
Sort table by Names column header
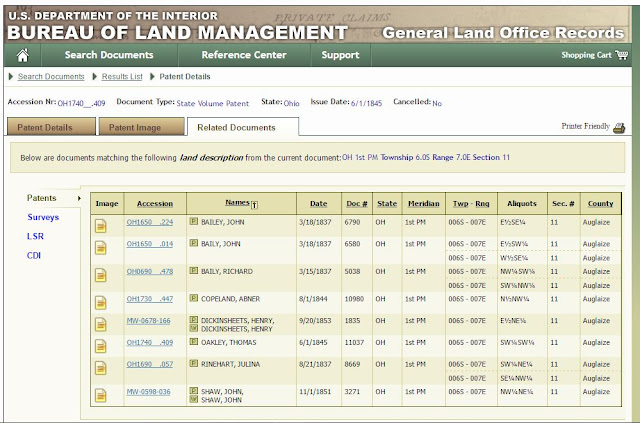(237, 203)
